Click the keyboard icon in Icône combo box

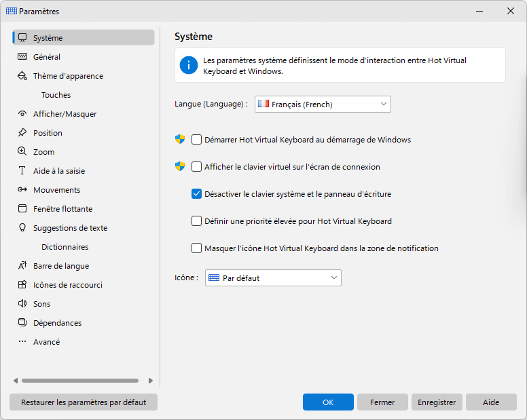214,278
